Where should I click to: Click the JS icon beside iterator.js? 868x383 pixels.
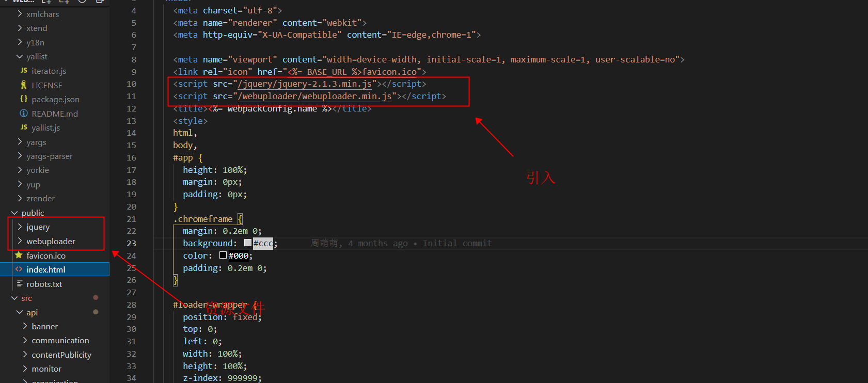(x=24, y=71)
